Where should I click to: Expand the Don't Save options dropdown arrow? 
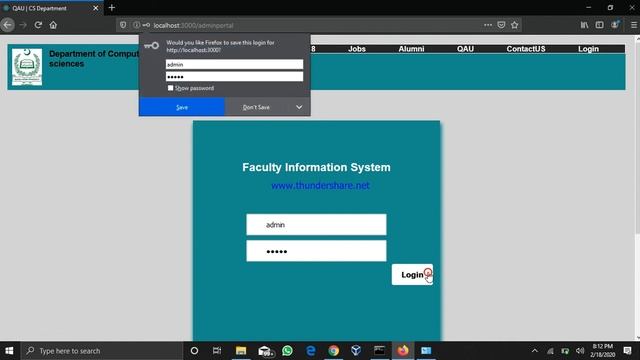coord(299,107)
